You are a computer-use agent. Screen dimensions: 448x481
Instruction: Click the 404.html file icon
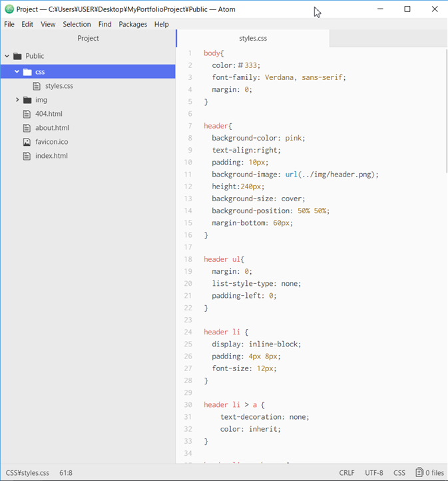click(x=27, y=114)
